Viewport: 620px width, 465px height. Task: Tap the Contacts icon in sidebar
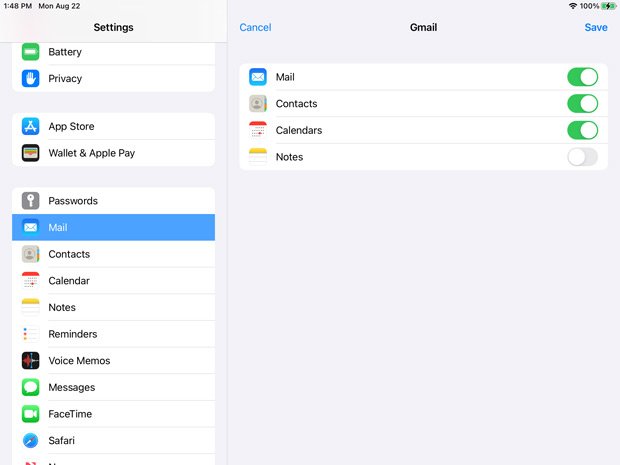click(x=30, y=254)
